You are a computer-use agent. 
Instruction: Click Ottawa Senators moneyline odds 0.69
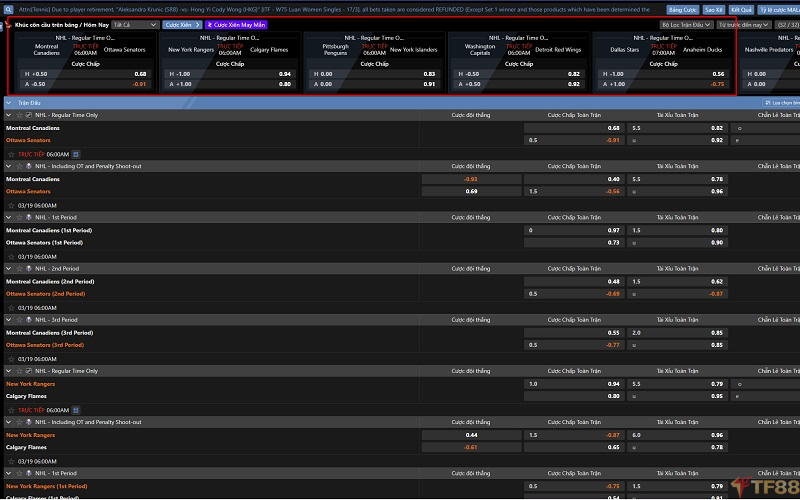(471, 191)
